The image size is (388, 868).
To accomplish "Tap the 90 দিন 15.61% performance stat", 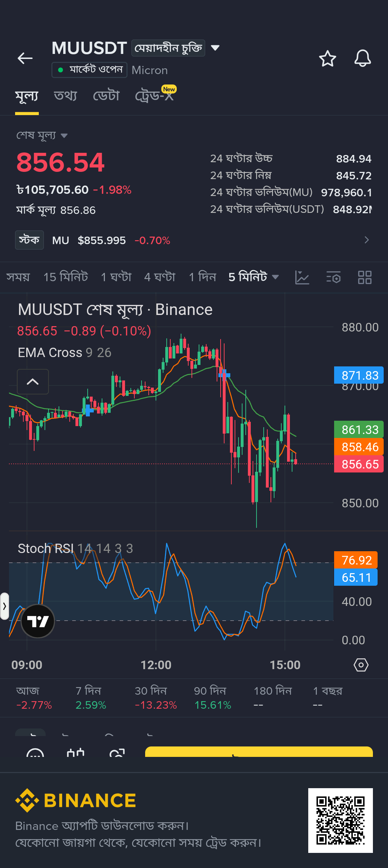I will [213, 698].
